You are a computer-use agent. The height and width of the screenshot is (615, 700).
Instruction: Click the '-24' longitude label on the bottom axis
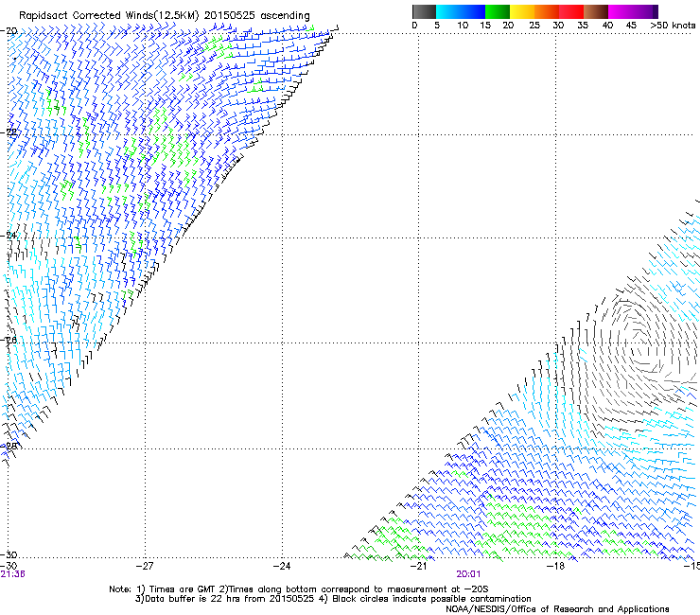pos(282,566)
